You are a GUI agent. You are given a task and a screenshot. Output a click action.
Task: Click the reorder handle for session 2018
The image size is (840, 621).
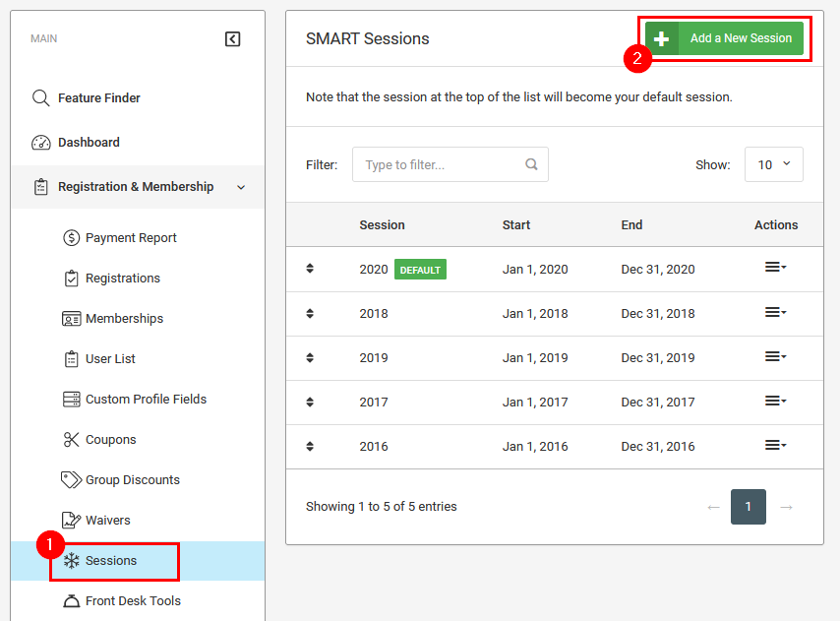310,313
